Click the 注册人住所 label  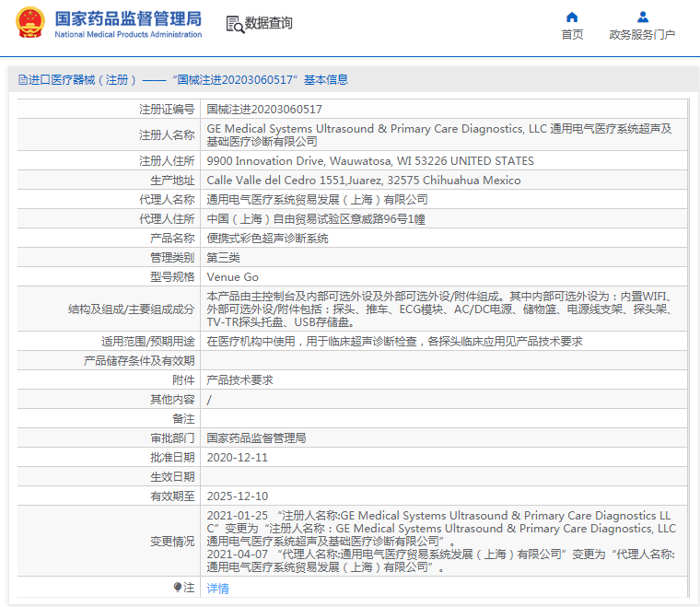click(x=167, y=160)
